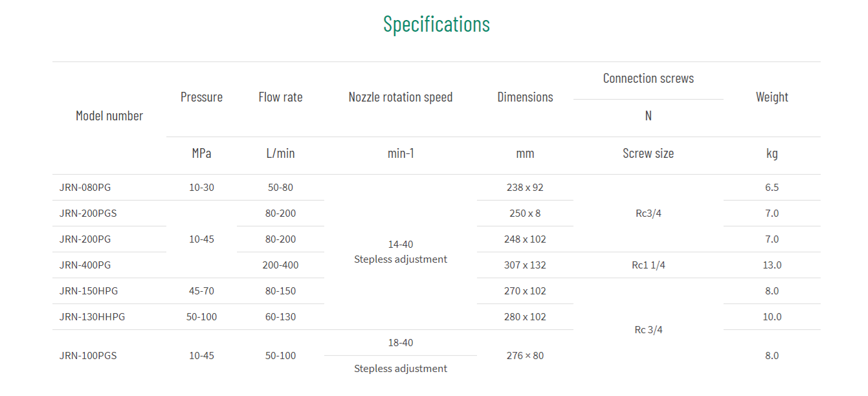Image resolution: width=868 pixels, height=396 pixels.
Task: Click the 13.0 weight value
Action: click(x=772, y=265)
